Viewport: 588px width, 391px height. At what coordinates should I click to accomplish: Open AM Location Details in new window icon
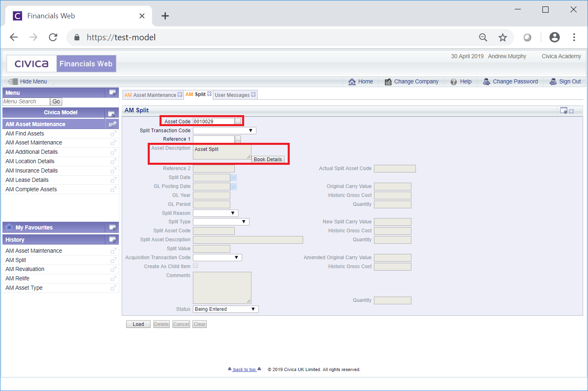pos(114,161)
